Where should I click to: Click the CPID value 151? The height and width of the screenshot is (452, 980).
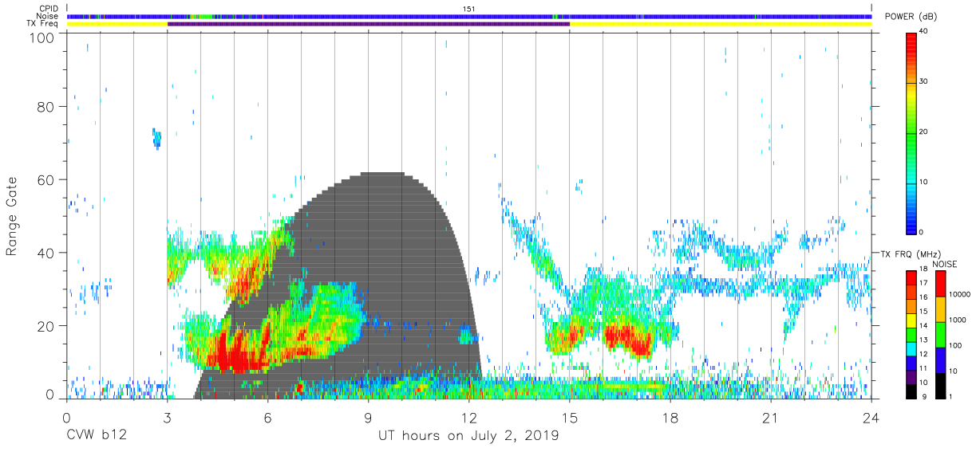pyautogui.click(x=468, y=8)
